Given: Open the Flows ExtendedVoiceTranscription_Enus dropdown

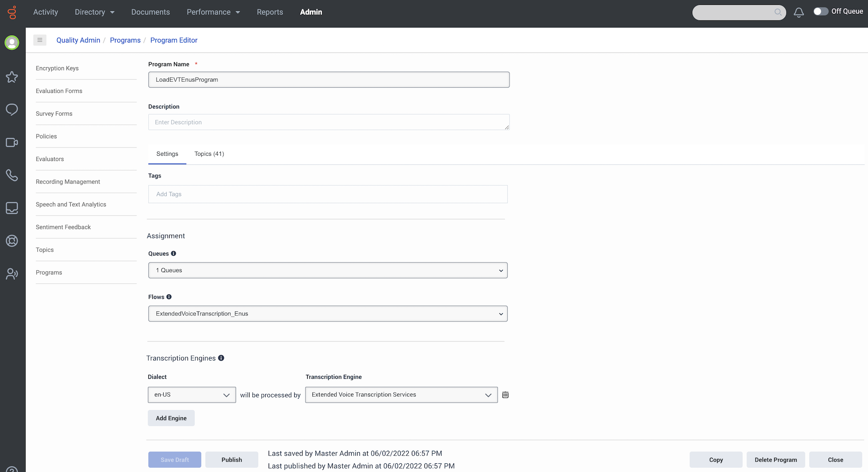Looking at the screenshot, I should 328,314.
